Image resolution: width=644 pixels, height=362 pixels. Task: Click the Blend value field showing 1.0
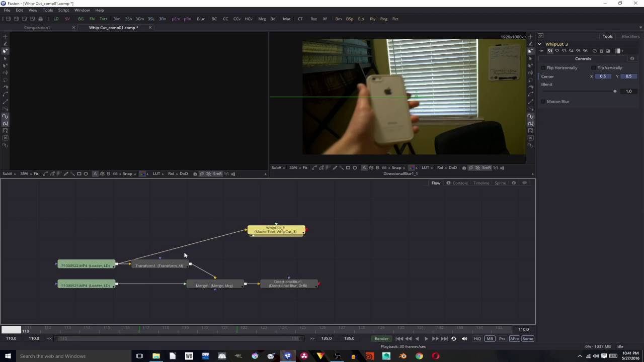coord(628,92)
